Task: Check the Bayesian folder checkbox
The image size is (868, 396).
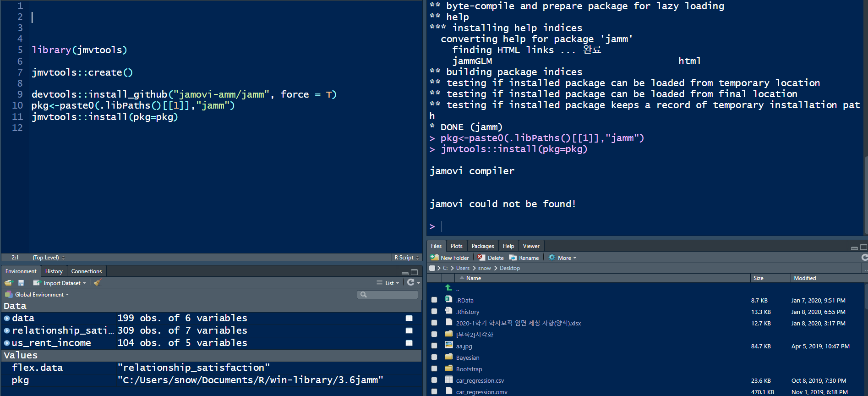Action: pyautogui.click(x=434, y=357)
